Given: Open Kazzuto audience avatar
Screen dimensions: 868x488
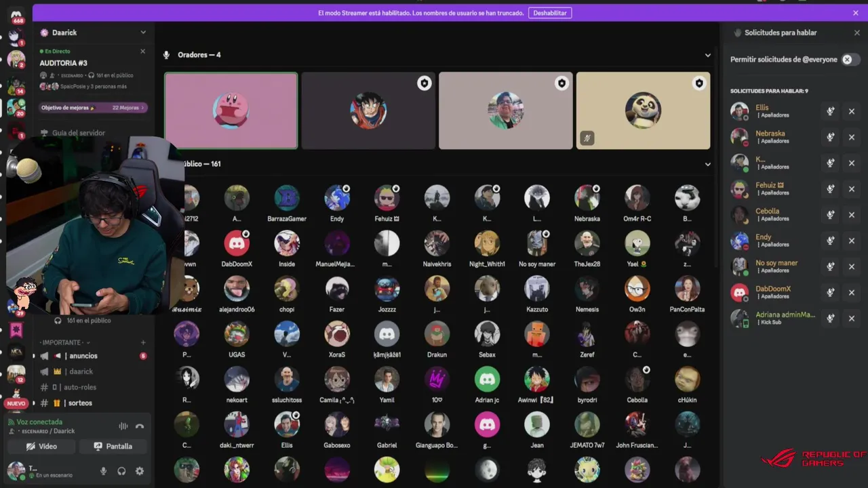Looking at the screenshot, I should click(537, 288).
